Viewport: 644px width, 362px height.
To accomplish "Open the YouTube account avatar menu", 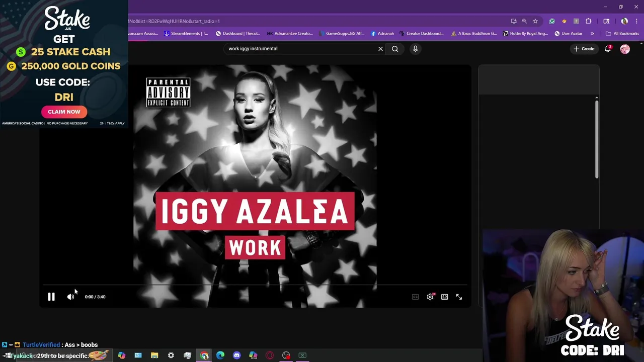I will (x=625, y=49).
